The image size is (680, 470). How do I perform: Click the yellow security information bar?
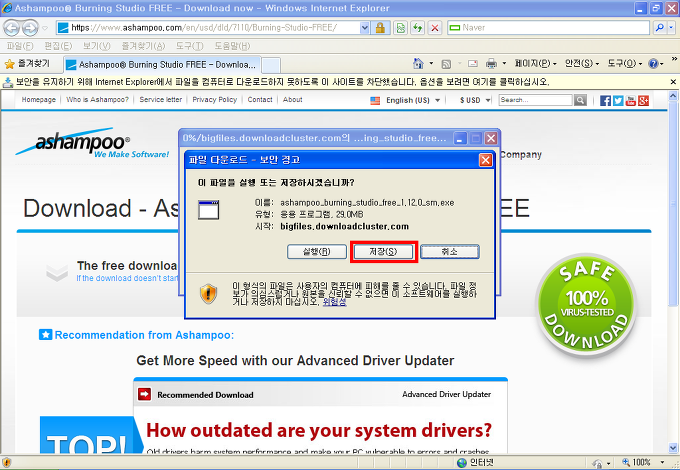coord(334,82)
